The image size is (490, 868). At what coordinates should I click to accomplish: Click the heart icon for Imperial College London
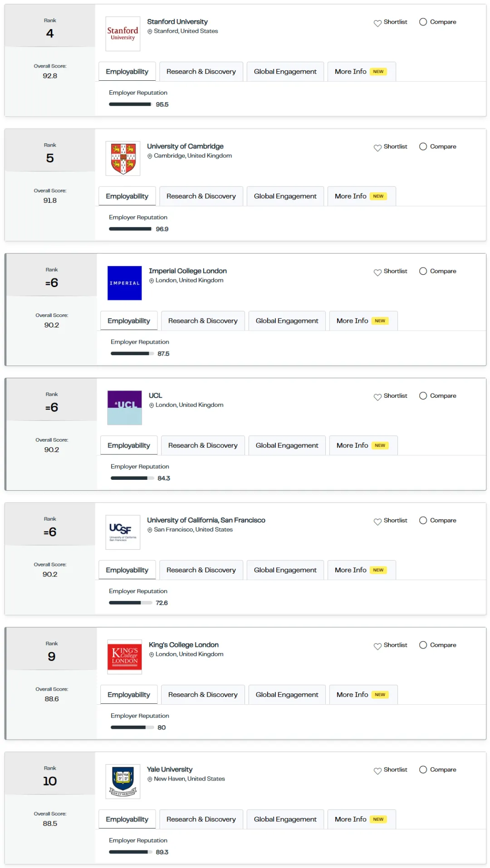[377, 272]
